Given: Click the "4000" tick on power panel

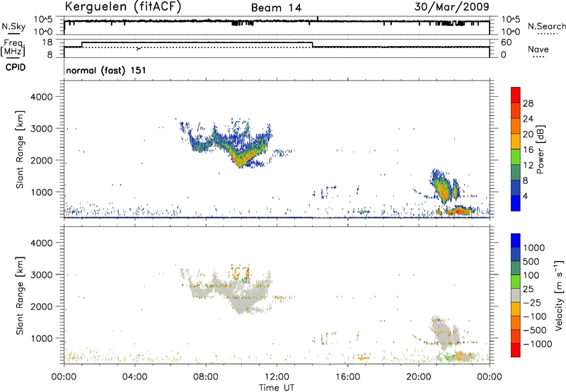Looking at the screenshot, I should (41, 97).
